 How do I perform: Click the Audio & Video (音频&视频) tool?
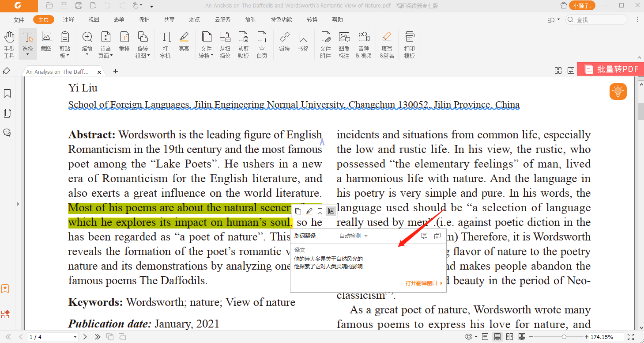coord(364,44)
